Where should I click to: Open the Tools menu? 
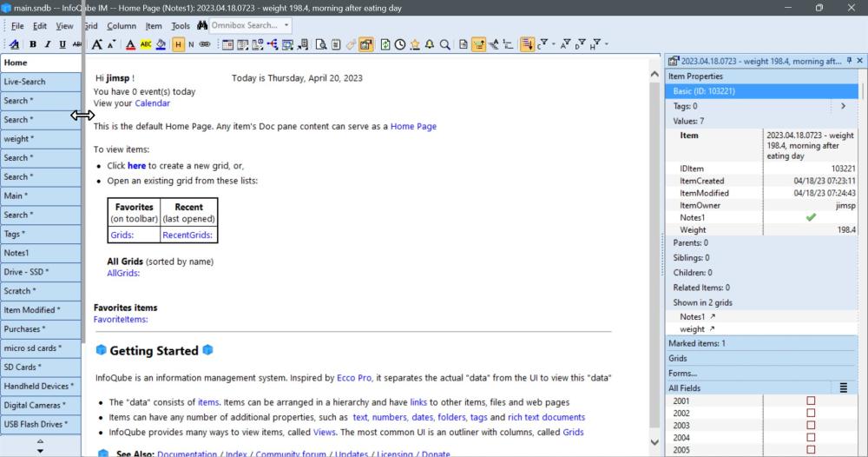click(180, 25)
